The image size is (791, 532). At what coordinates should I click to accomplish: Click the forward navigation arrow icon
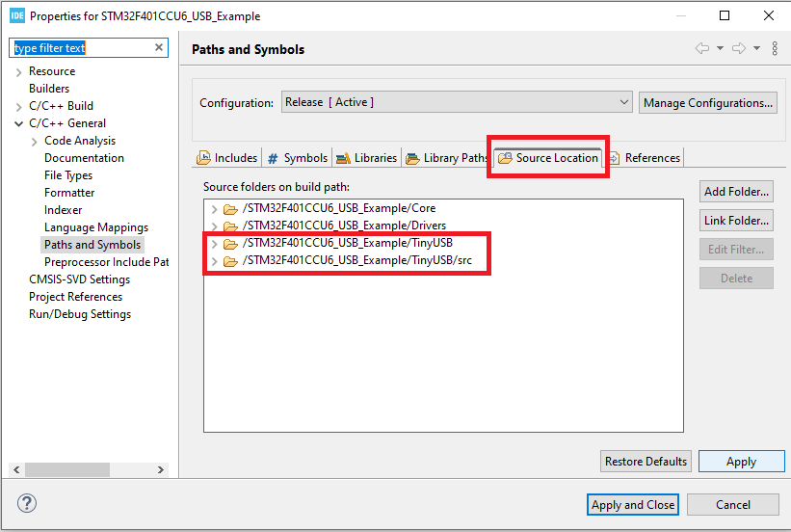click(x=739, y=49)
